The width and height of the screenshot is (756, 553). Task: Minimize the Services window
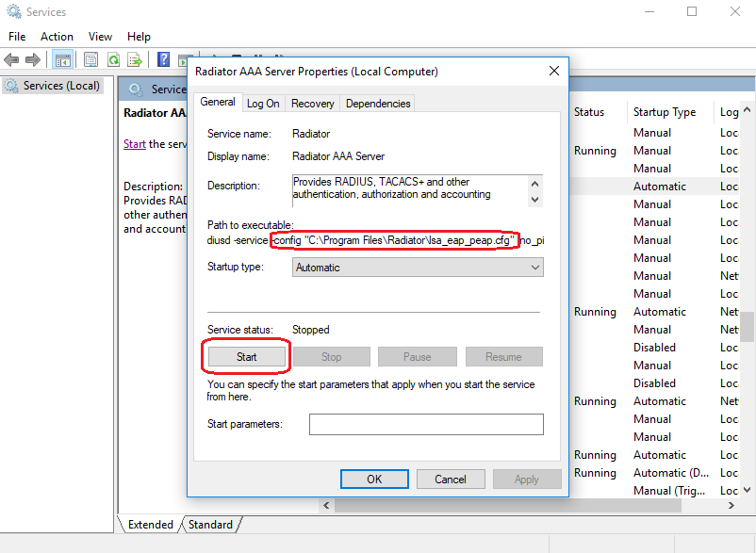tap(649, 11)
